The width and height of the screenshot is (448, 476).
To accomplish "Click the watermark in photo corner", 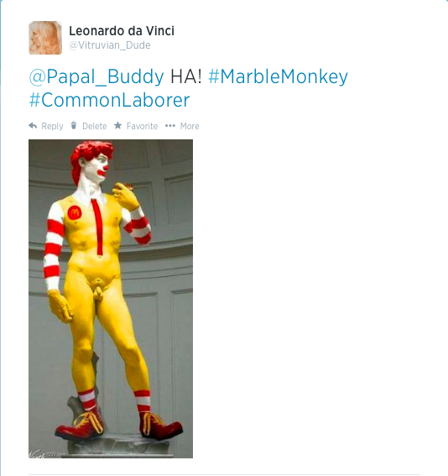I will point(45,454).
